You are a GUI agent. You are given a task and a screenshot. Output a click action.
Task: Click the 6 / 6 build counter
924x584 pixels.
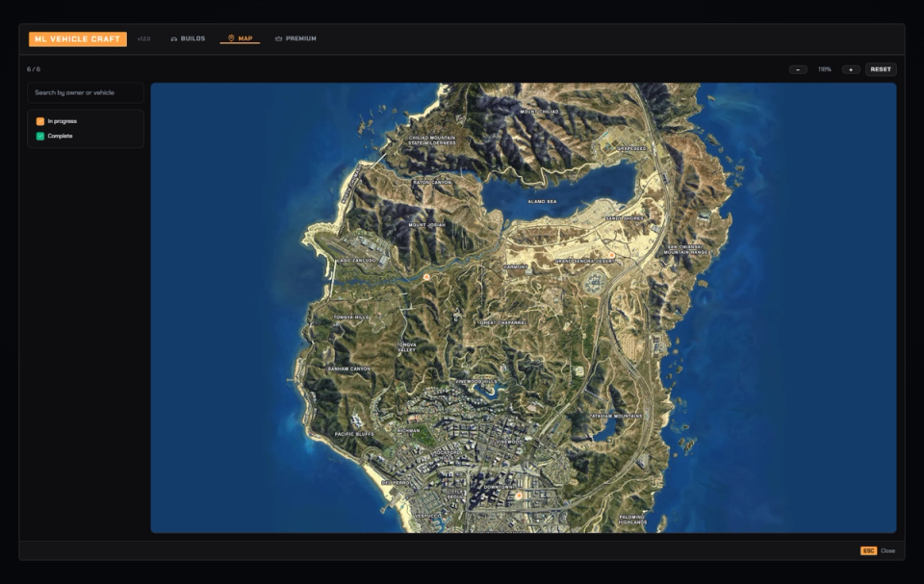click(x=34, y=69)
